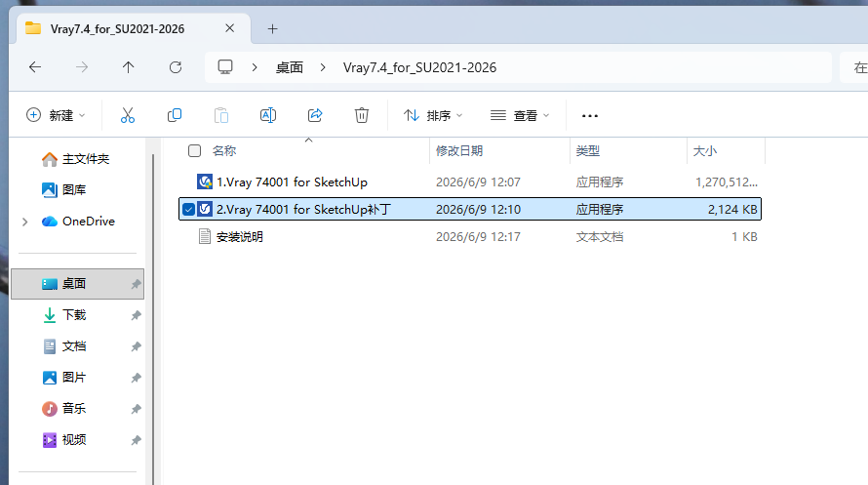This screenshot has height=485, width=868.
Task: Go back with the left arrow
Action: click(35, 67)
